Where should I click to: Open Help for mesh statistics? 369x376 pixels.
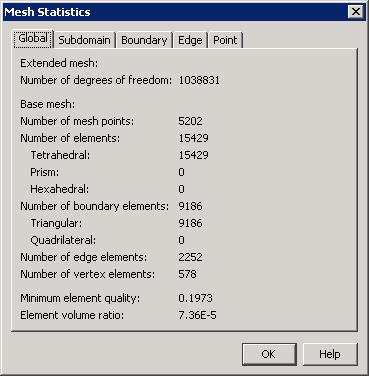pyautogui.click(x=330, y=354)
